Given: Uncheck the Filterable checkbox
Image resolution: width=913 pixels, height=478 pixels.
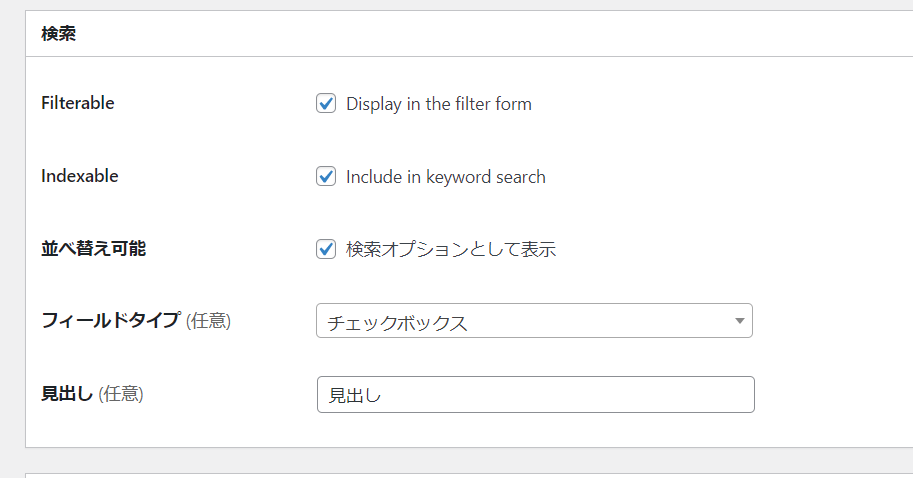Looking at the screenshot, I should pos(326,103).
